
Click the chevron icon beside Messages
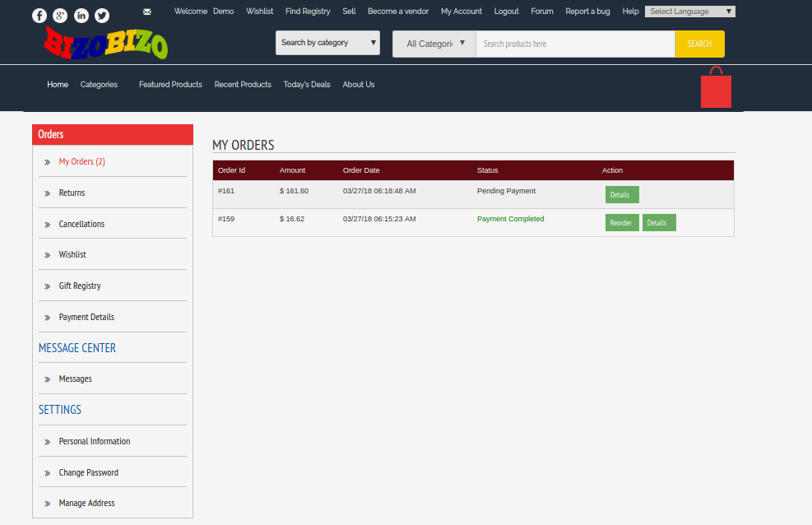pos(47,379)
